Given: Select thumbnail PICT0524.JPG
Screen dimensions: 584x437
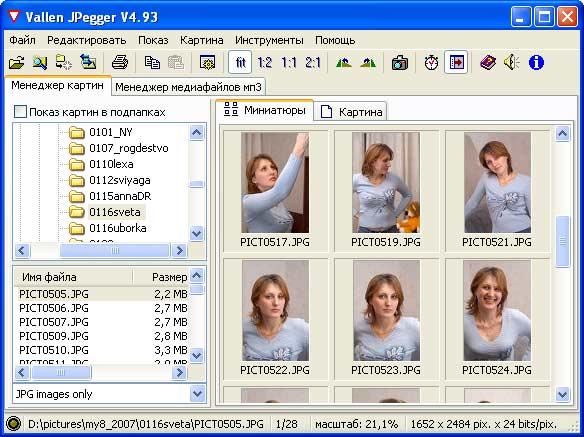Looking at the screenshot, I should click(x=497, y=319).
